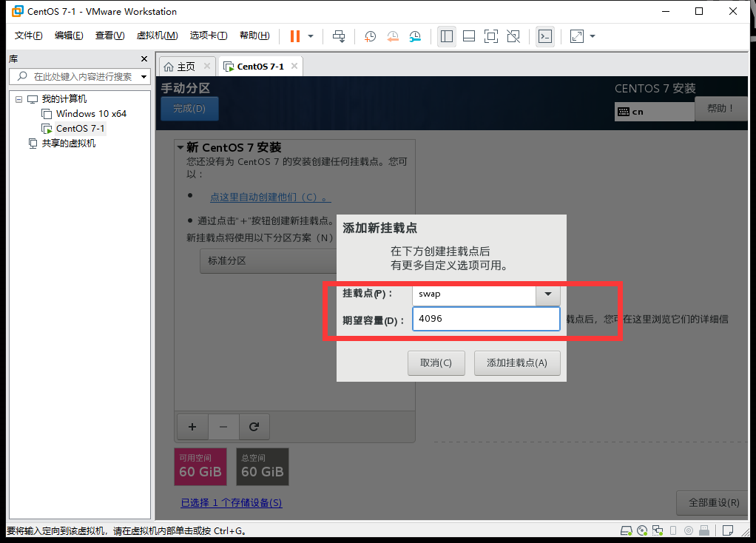
Task: Enter full screen mode icon
Action: click(x=491, y=36)
